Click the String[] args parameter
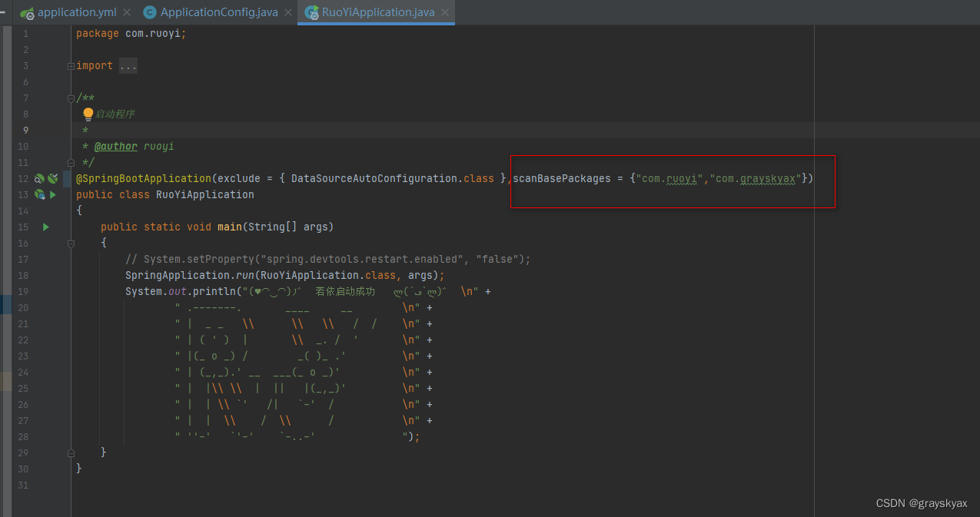 click(x=288, y=227)
